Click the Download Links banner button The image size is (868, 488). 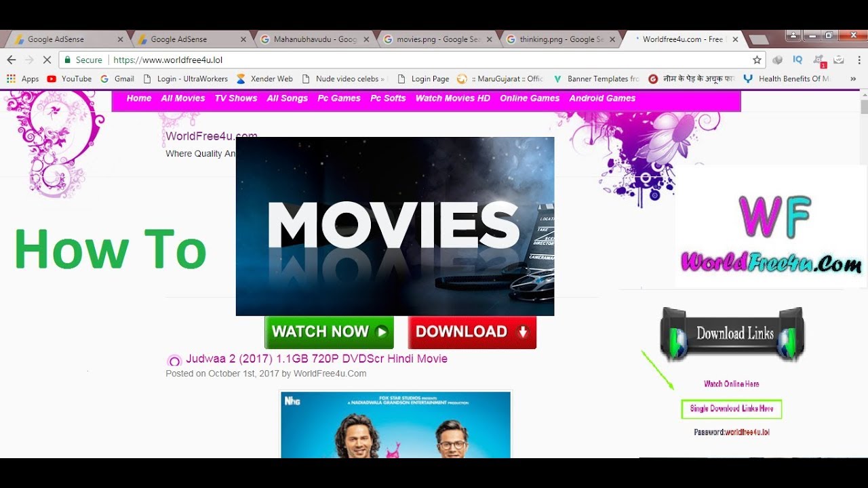coord(732,333)
